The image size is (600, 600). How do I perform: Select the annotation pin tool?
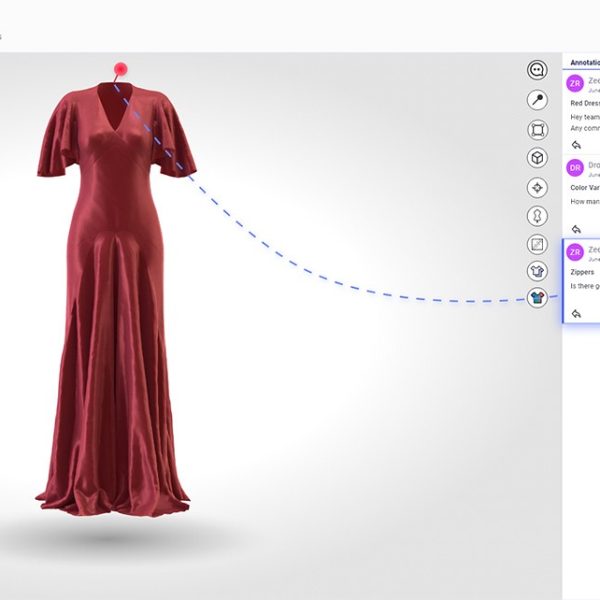pyautogui.click(x=538, y=100)
